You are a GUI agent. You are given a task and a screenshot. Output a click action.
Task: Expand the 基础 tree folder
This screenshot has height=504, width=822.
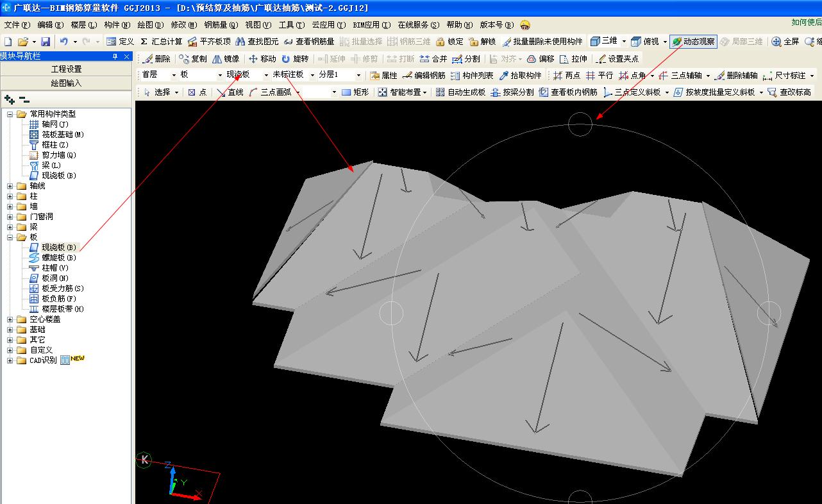point(10,330)
